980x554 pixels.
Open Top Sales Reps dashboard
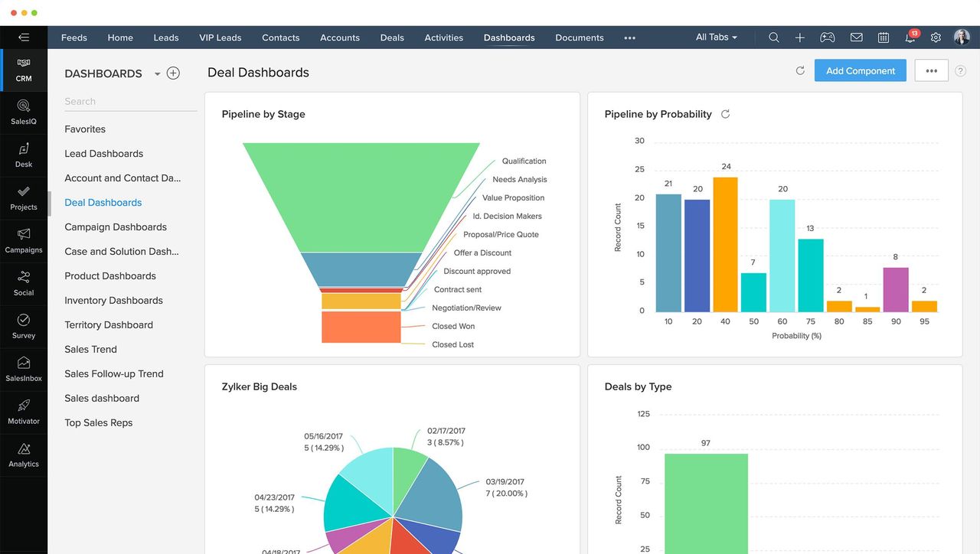click(99, 423)
